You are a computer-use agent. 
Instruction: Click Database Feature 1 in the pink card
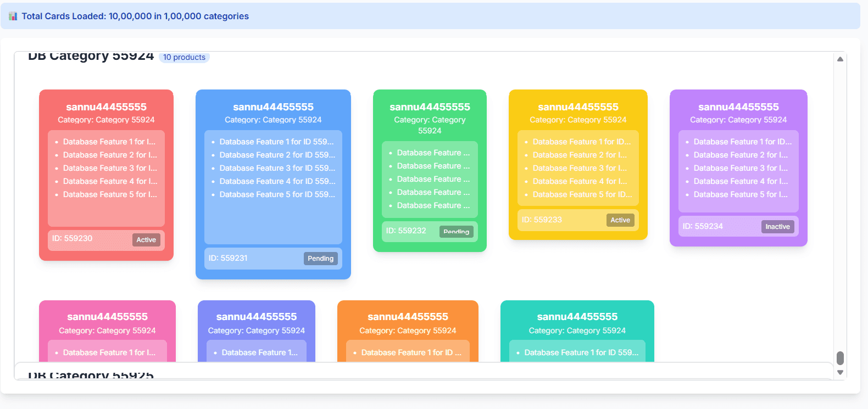point(109,352)
